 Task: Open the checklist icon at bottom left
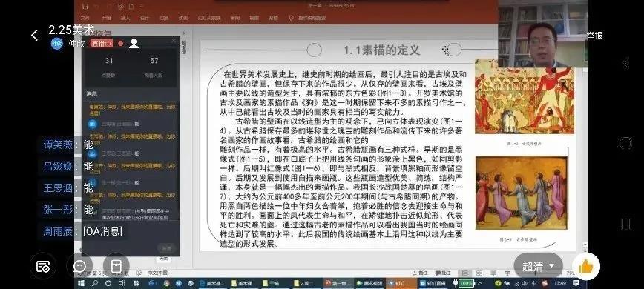coord(43,267)
